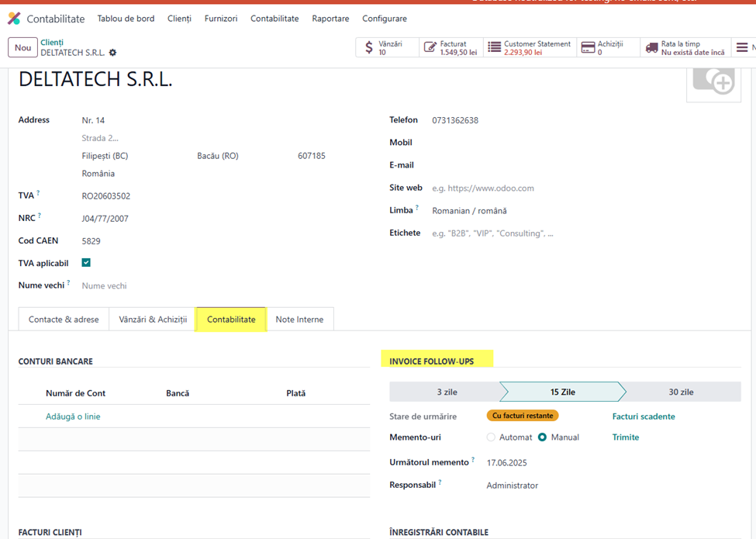Switch to the Note Interne tab
756x539 pixels.
click(x=299, y=320)
